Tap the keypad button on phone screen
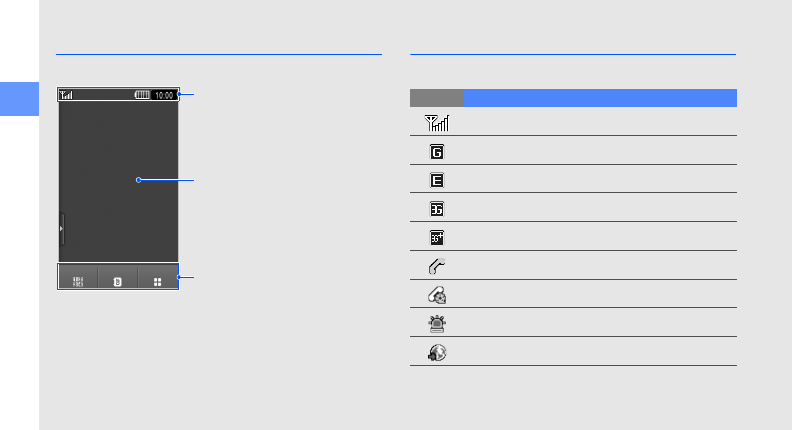792x430 pixels. tap(78, 280)
